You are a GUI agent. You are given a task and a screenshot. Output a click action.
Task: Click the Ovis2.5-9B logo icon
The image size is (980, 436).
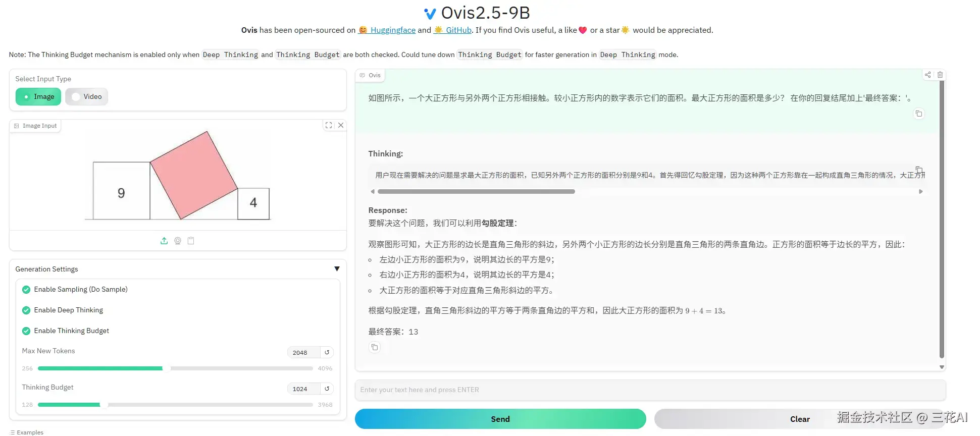(430, 13)
